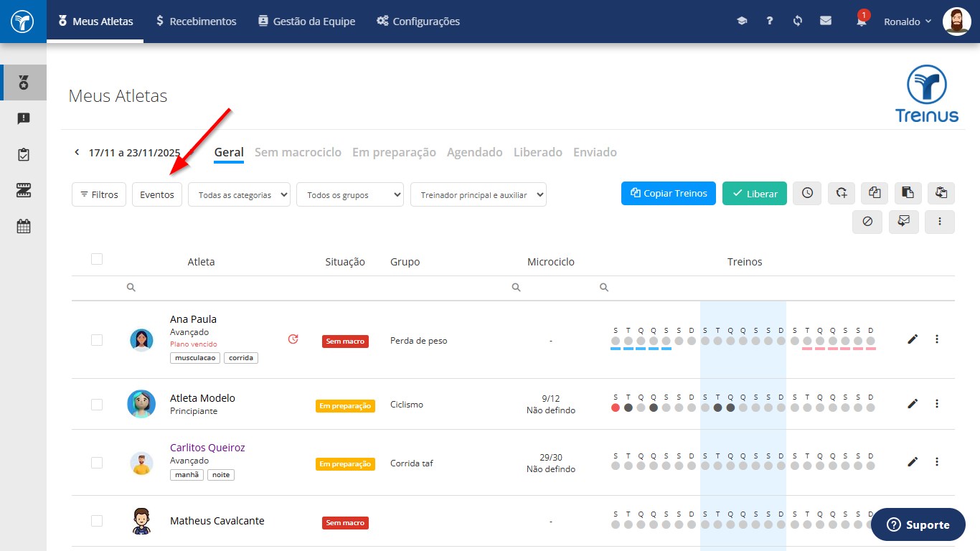Image resolution: width=980 pixels, height=551 pixels.
Task: Open the Z-strip sidebar icon
Action: point(24,190)
